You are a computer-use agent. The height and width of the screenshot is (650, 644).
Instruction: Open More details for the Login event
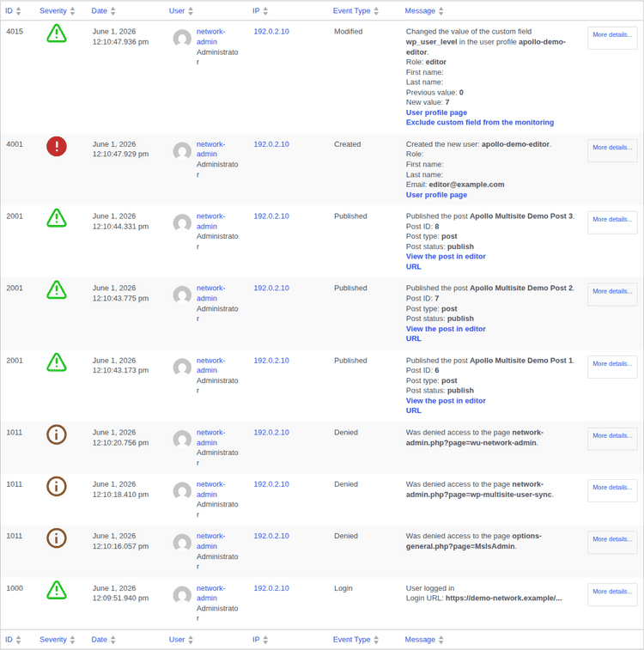(612, 595)
